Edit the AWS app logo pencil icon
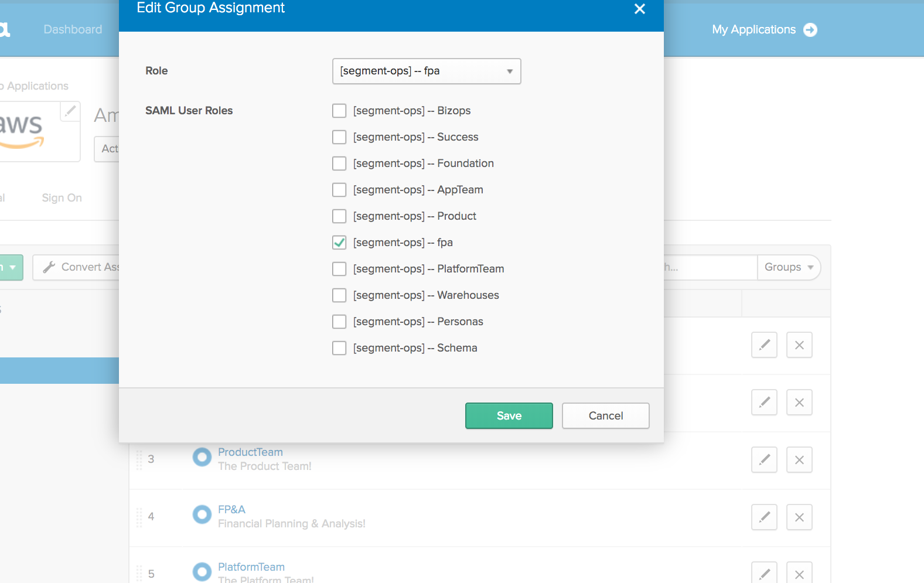The width and height of the screenshot is (924, 583). pyautogui.click(x=70, y=111)
